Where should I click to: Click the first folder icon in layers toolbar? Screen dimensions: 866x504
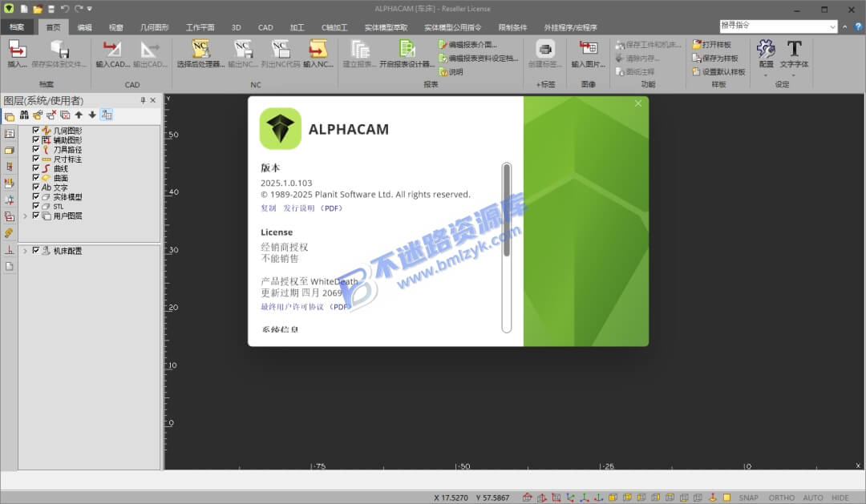(10, 115)
